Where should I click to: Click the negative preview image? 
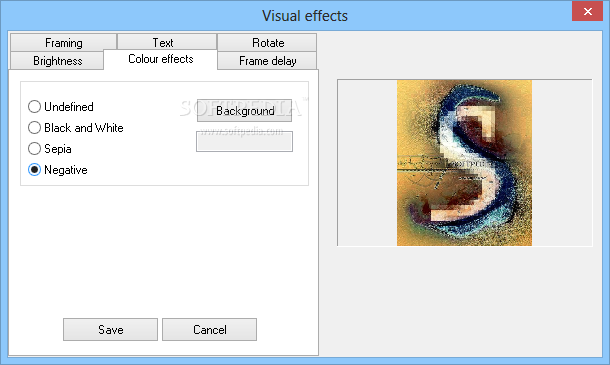pos(464,163)
